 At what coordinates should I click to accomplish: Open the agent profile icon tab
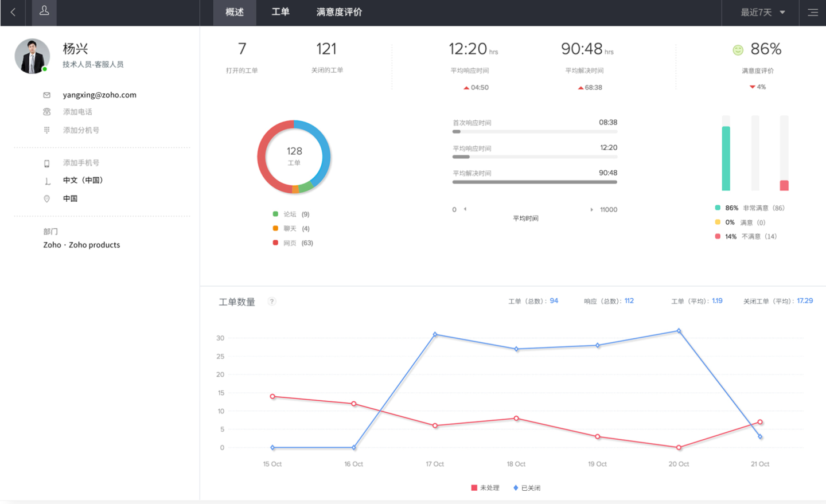pyautogui.click(x=44, y=12)
